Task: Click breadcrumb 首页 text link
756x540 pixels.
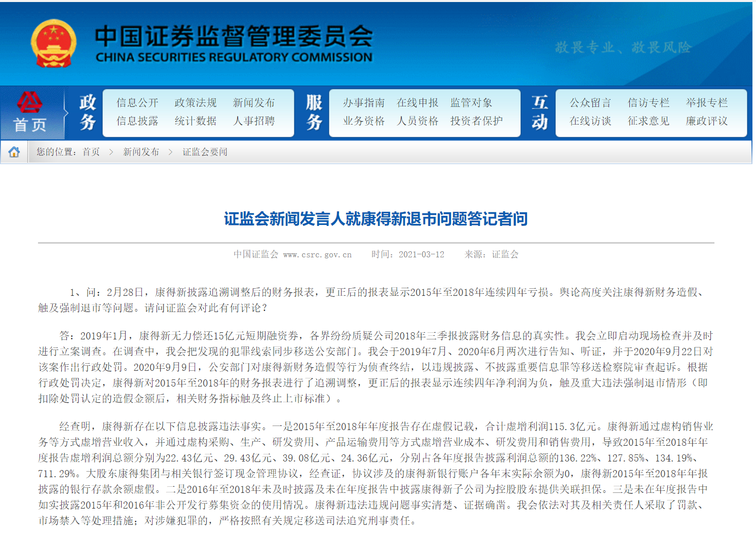Action: point(91,152)
